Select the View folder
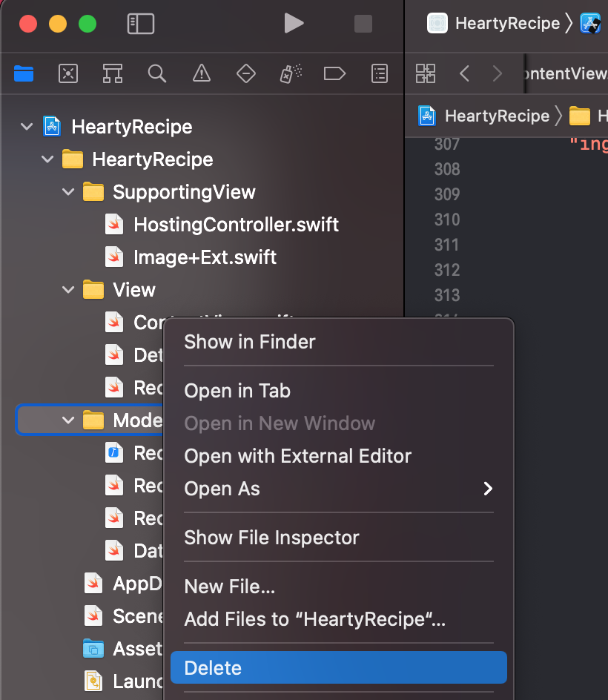 [134, 290]
